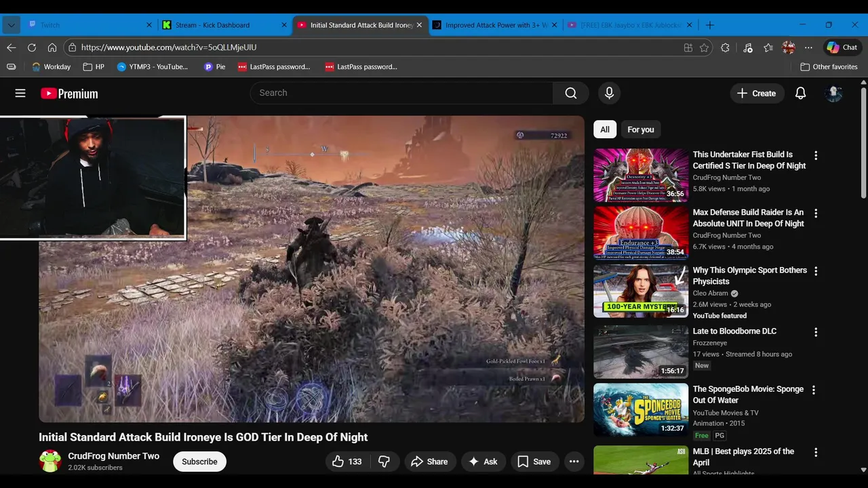
Task: Add this page to favorites star
Action: [x=704, y=47]
